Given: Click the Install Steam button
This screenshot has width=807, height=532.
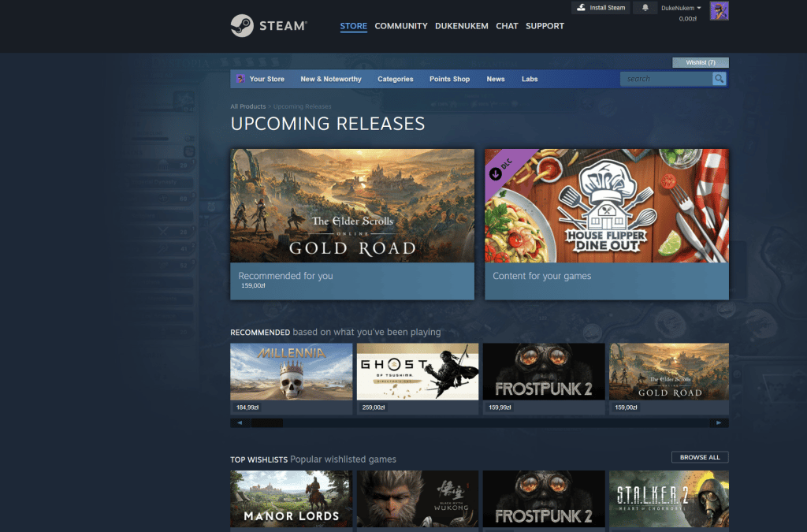Looking at the screenshot, I should click(601, 8).
